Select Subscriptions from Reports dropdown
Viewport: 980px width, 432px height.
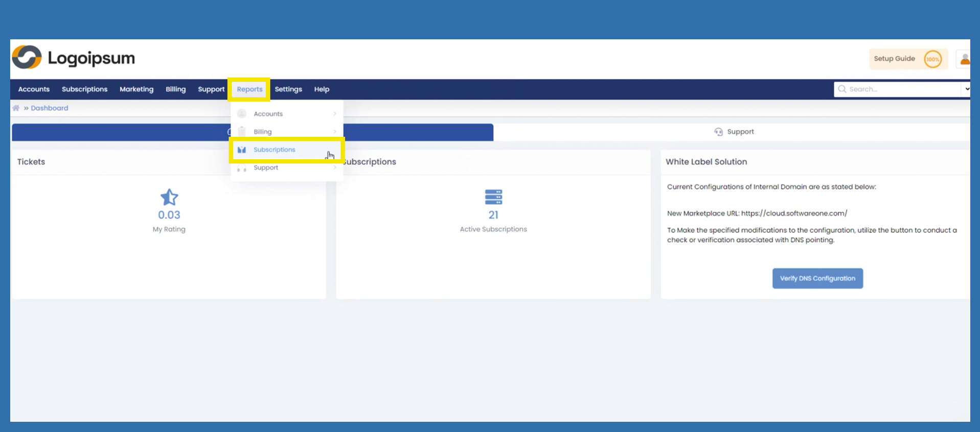pyautogui.click(x=275, y=150)
